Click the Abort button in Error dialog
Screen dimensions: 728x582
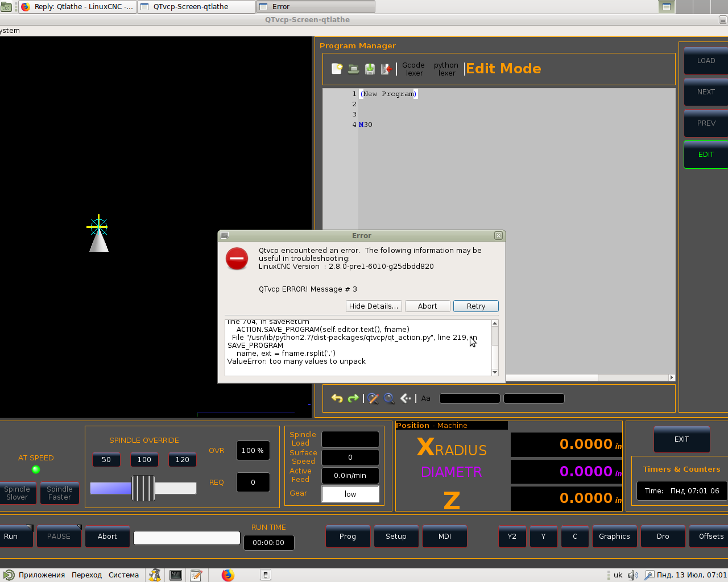[428, 306]
